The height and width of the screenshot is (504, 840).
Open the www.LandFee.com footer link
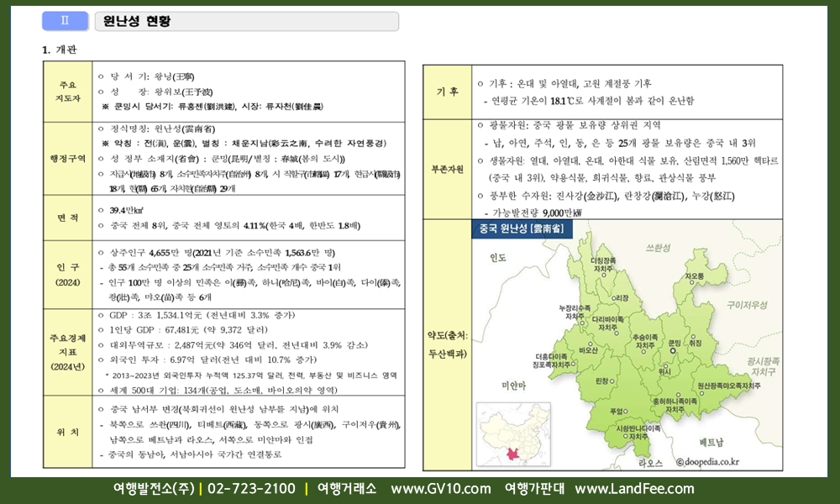point(634,489)
